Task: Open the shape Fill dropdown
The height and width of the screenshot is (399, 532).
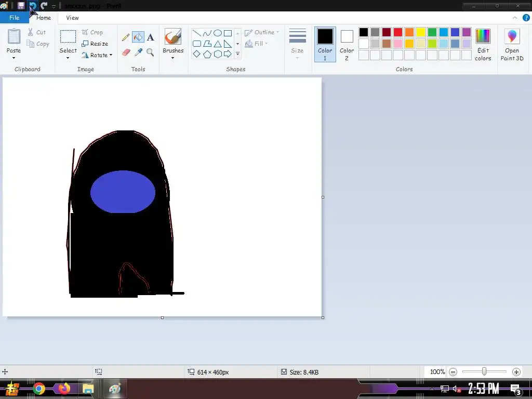Action: click(x=257, y=44)
